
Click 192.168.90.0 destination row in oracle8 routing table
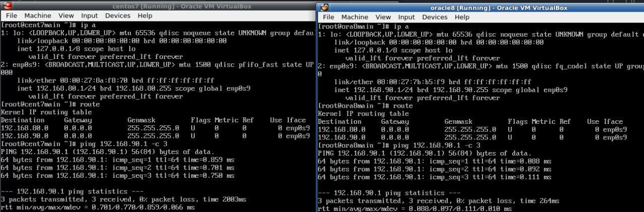(472, 137)
